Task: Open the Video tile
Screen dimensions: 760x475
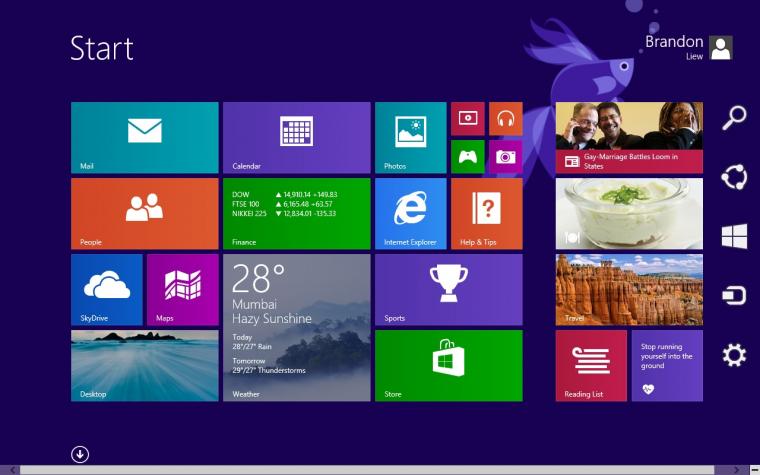Action: [x=468, y=119]
